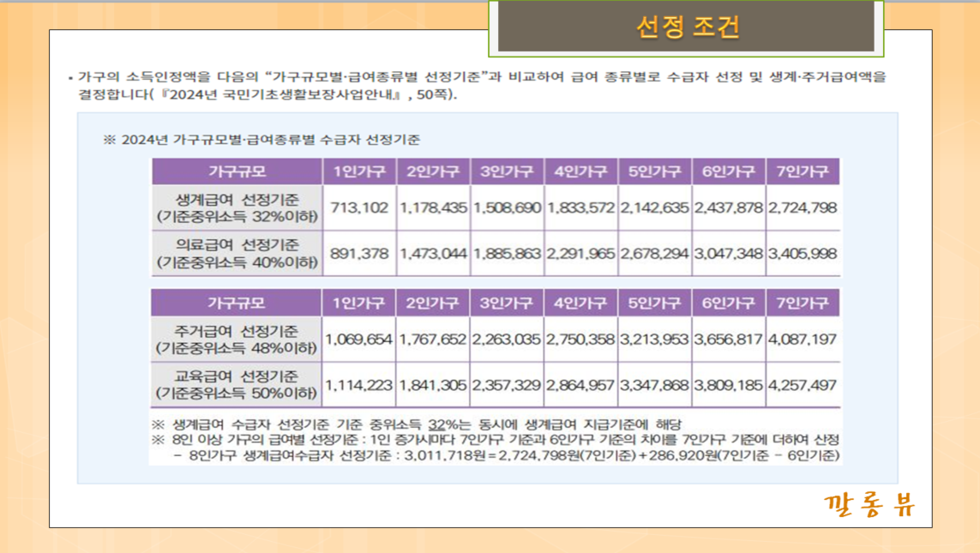Viewport: 980px width, 553px height.
Task: Select the value 1,833,572
Action: click(x=580, y=207)
